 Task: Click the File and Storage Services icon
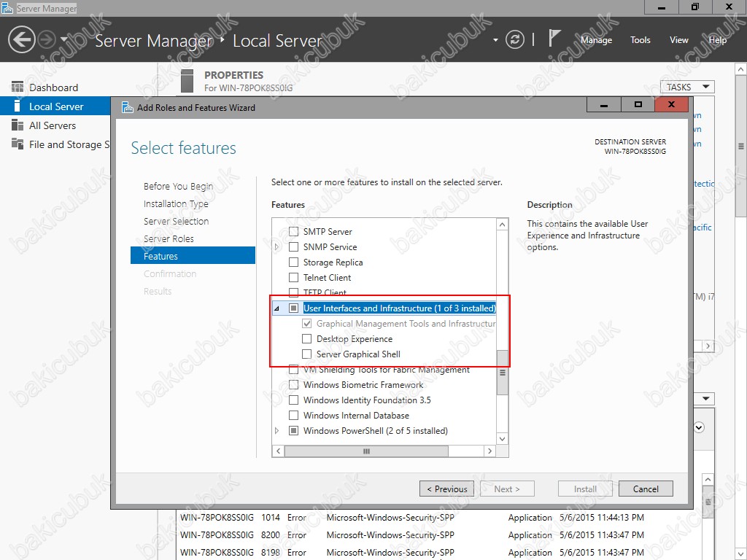(x=18, y=144)
